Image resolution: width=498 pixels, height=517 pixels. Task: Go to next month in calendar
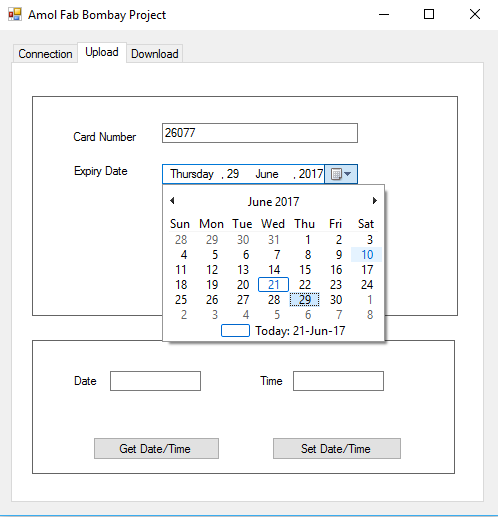[375, 201]
